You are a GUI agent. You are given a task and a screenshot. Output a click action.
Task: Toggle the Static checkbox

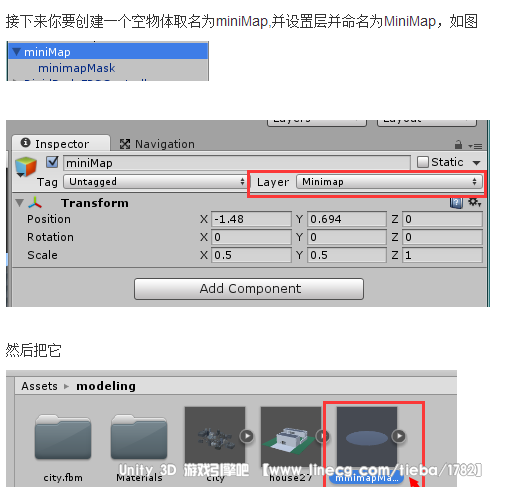pos(422,162)
